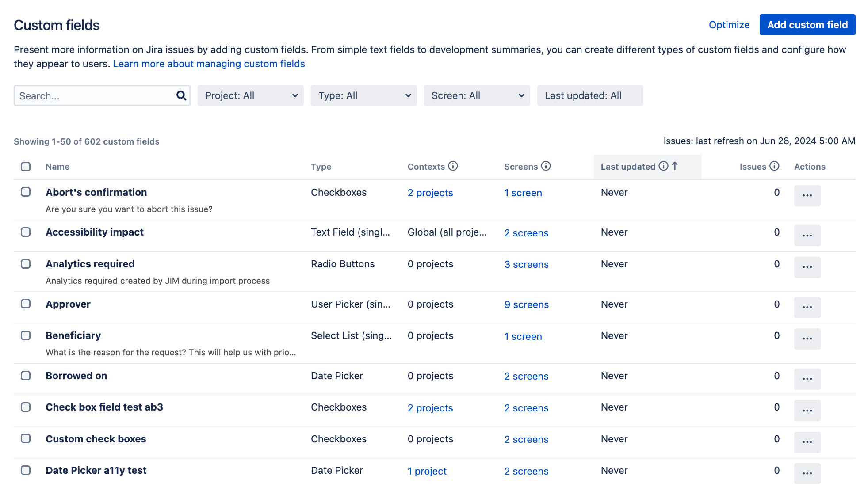Click the Last updated sort arrow
The image size is (868, 487).
pos(675,166)
